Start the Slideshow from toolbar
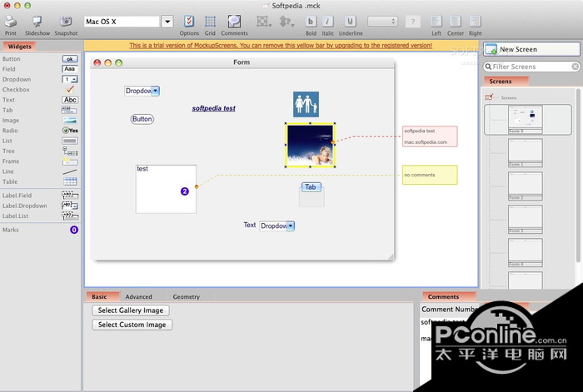 click(x=37, y=22)
